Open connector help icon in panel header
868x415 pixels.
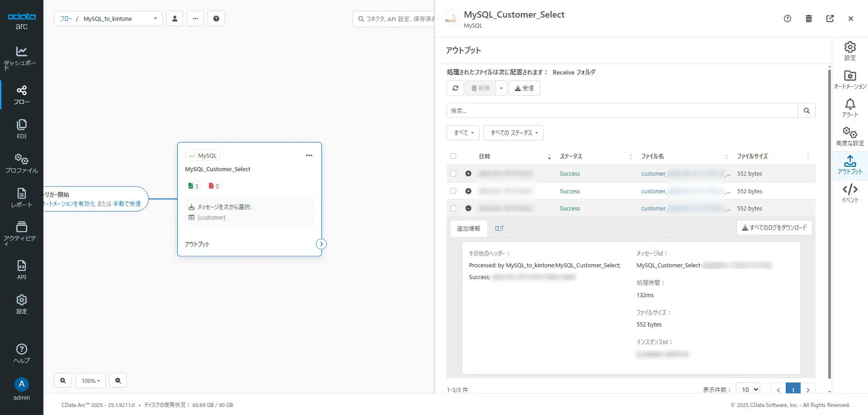pos(788,19)
